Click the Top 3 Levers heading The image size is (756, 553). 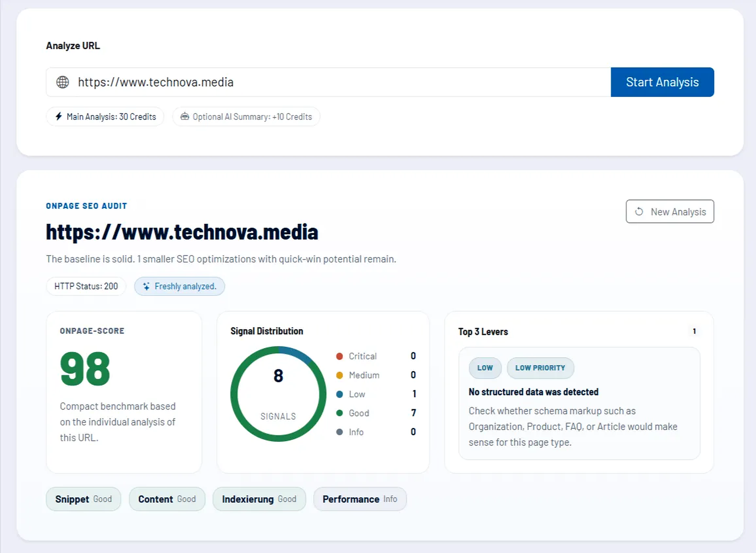click(483, 332)
